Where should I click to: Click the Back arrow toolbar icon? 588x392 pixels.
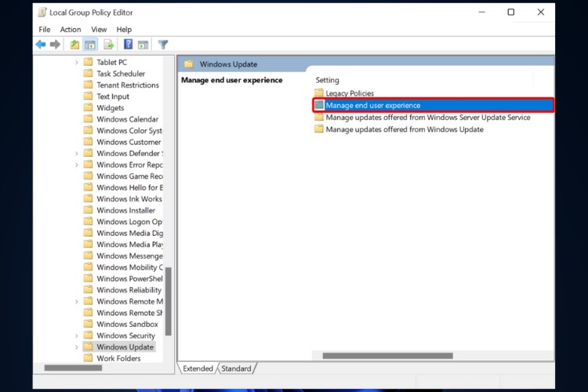coord(41,45)
